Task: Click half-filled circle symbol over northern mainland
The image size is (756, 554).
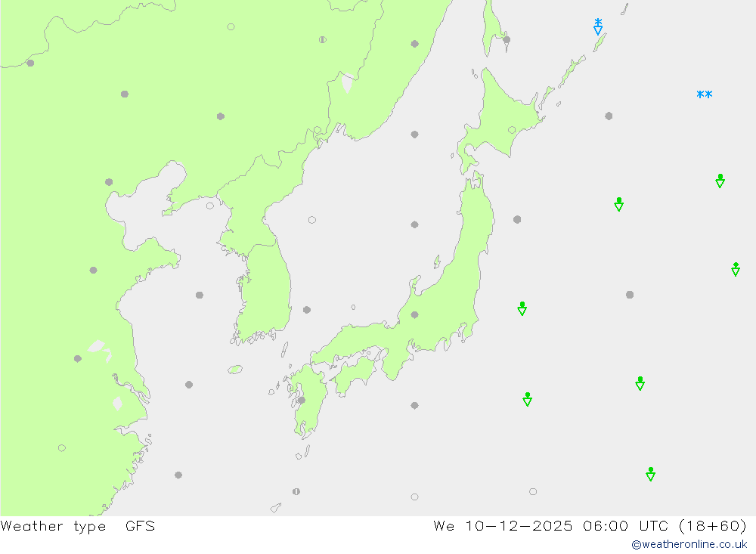Action: tap(323, 39)
